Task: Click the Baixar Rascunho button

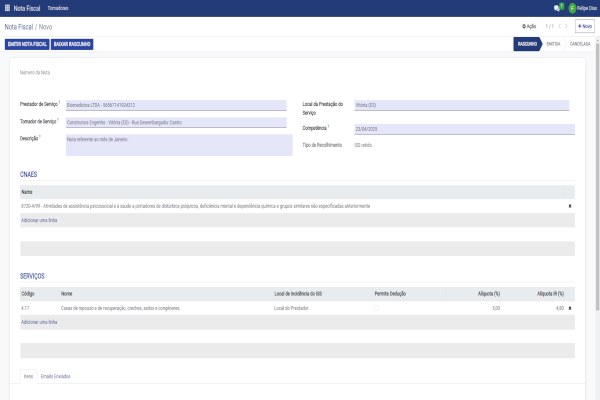Action: pos(73,45)
